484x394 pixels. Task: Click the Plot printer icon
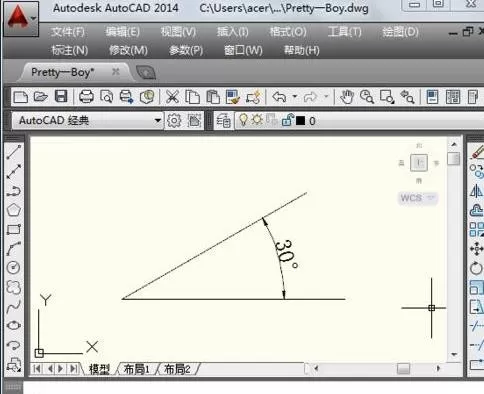click(x=86, y=97)
